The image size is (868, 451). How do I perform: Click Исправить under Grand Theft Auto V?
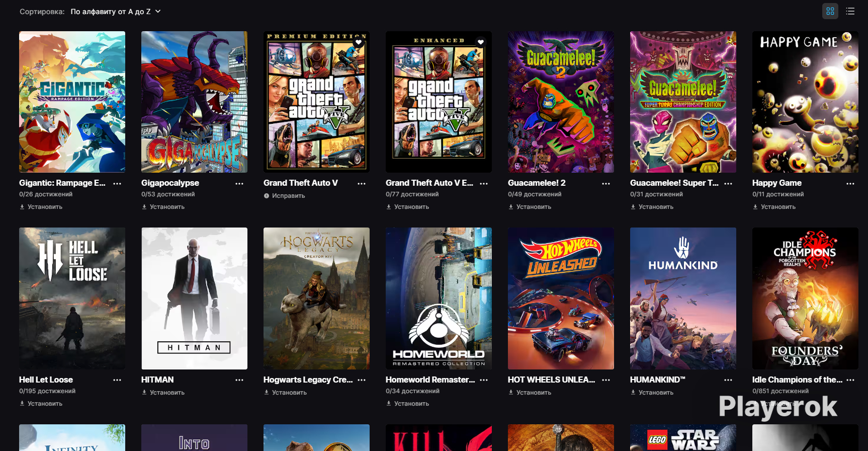click(x=285, y=196)
